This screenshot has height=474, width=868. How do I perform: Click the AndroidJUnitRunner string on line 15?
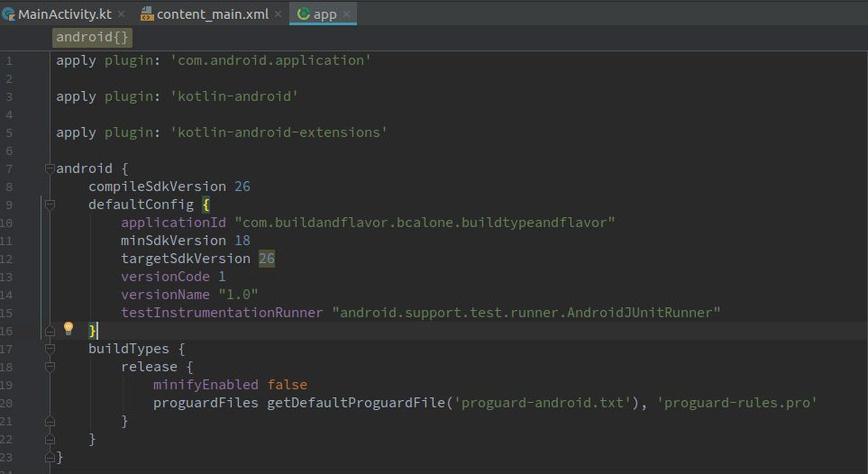525,313
